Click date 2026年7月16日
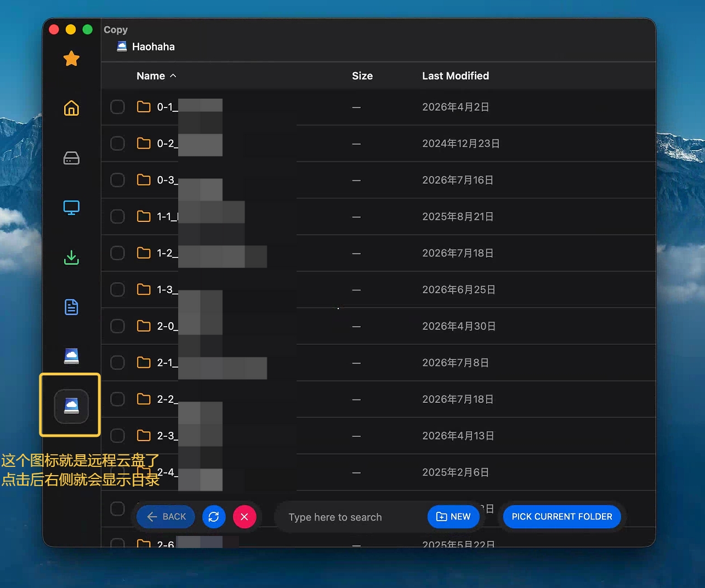 coord(458,180)
